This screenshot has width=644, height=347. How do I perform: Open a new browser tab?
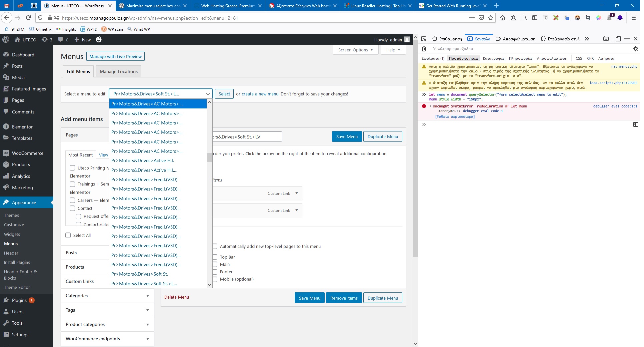pos(496,6)
